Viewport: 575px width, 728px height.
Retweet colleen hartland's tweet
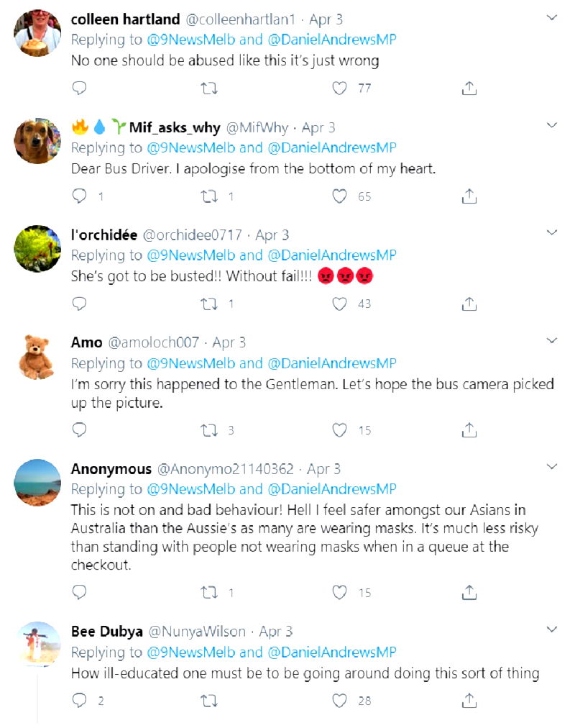point(210,88)
